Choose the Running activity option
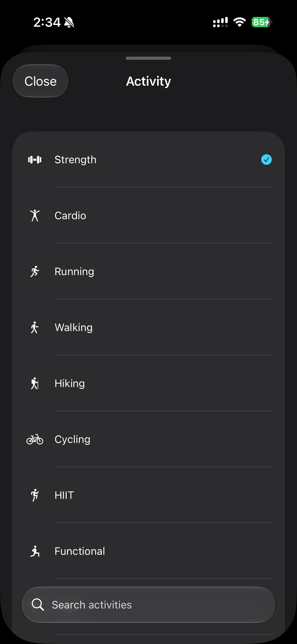Viewport: 297px width, 644px height. 148,272
